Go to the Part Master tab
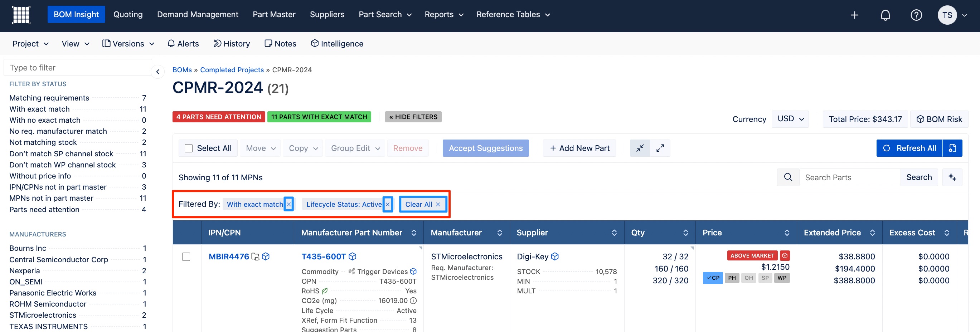Viewport: 980px width, 332px height. click(x=274, y=14)
